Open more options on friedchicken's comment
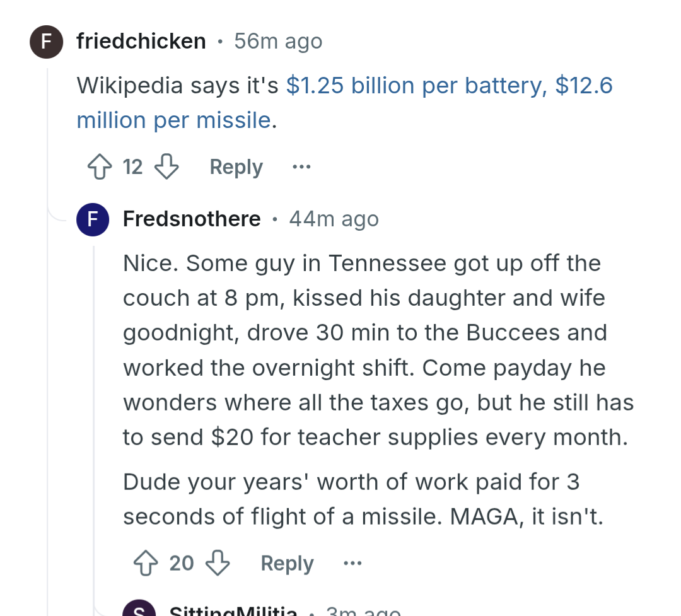This screenshot has height=616, width=681. [x=301, y=167]
